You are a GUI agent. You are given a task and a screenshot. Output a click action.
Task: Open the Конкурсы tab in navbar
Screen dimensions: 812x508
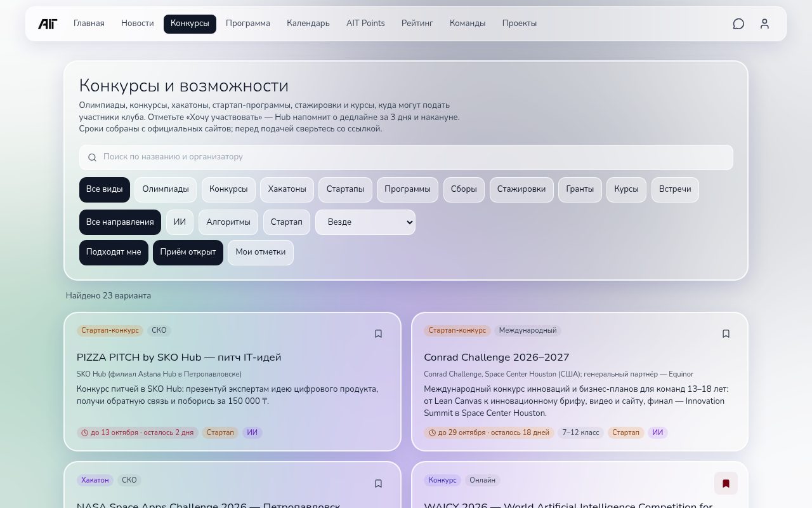190,23
